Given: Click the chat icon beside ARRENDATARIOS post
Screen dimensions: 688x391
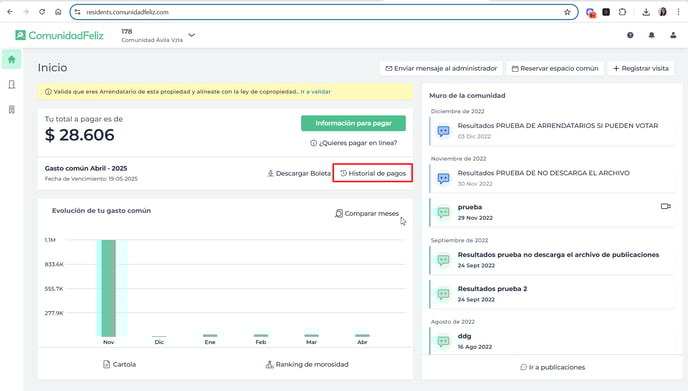Looking at the screenshot, I should tap(444, 131).
